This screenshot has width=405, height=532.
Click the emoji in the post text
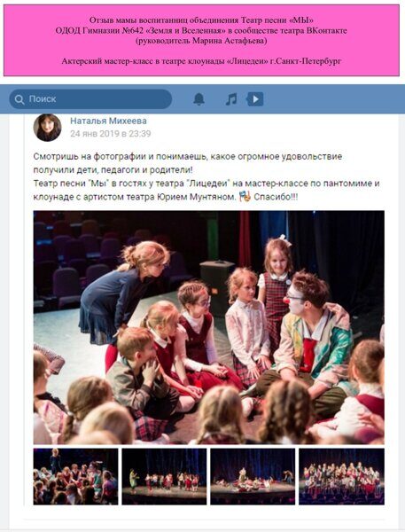(245, 197)
